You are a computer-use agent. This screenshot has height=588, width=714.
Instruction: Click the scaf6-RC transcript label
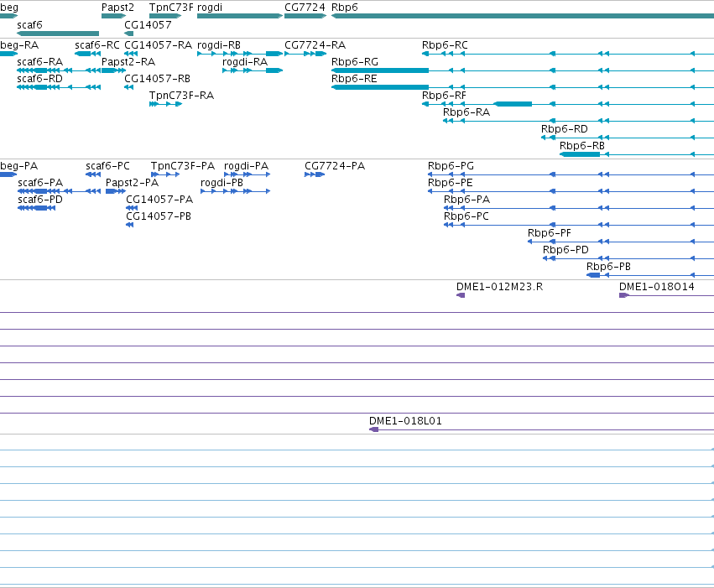point(97,45)
